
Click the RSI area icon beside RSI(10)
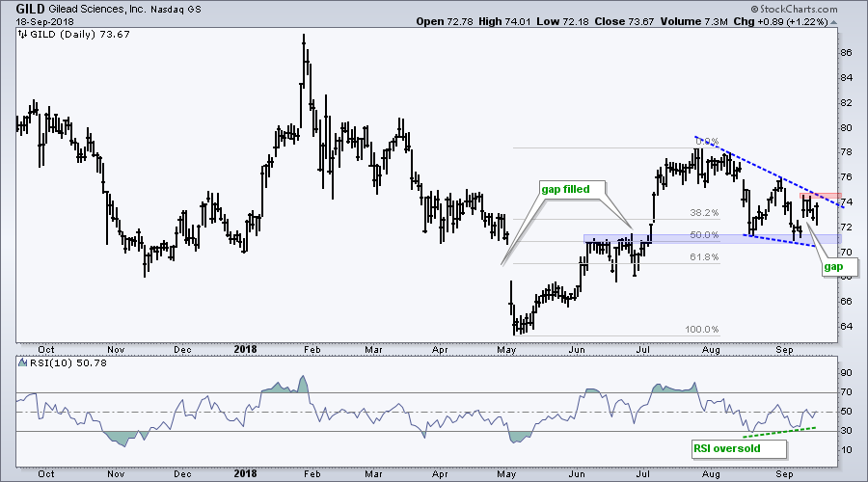tap(23, 363)
